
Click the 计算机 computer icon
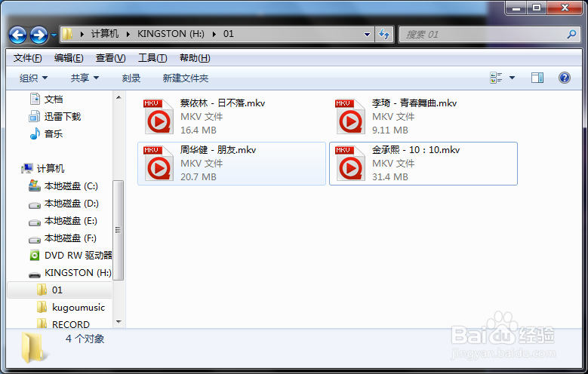point(27,169)
